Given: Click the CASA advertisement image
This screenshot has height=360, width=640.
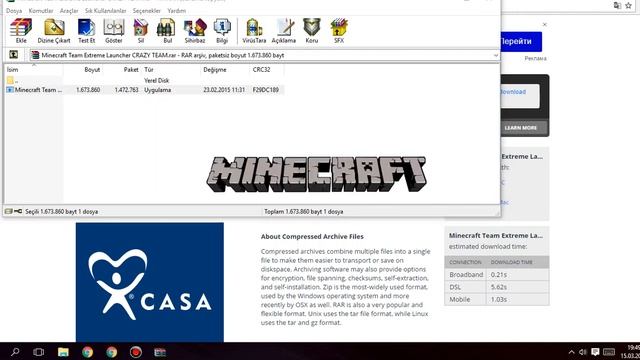Looking at the screenshot, I should (150, 282).
